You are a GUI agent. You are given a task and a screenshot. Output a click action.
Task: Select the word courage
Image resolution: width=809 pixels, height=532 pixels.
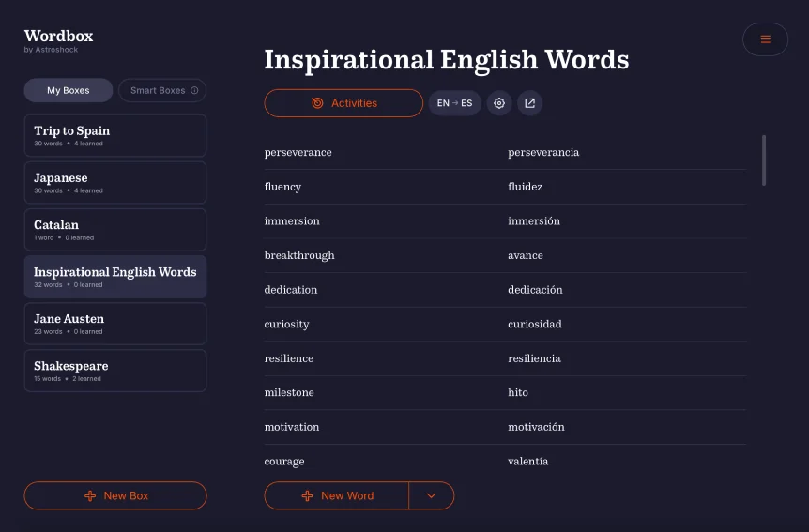[284, 462]
